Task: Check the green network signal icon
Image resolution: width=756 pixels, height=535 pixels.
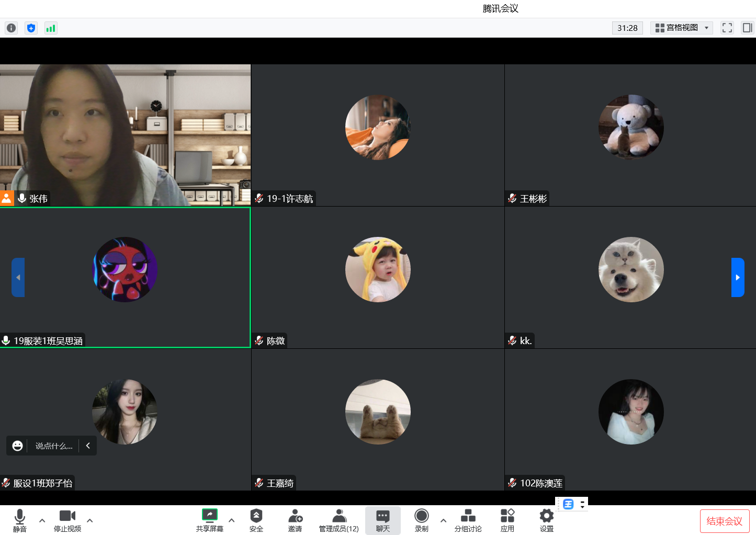Action: 51,28
